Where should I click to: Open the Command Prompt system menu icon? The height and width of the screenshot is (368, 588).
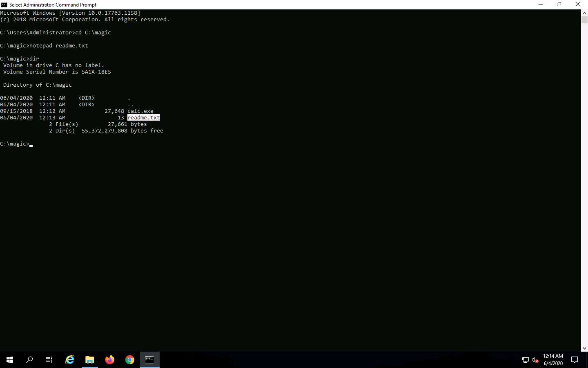(x=4, y=4)
